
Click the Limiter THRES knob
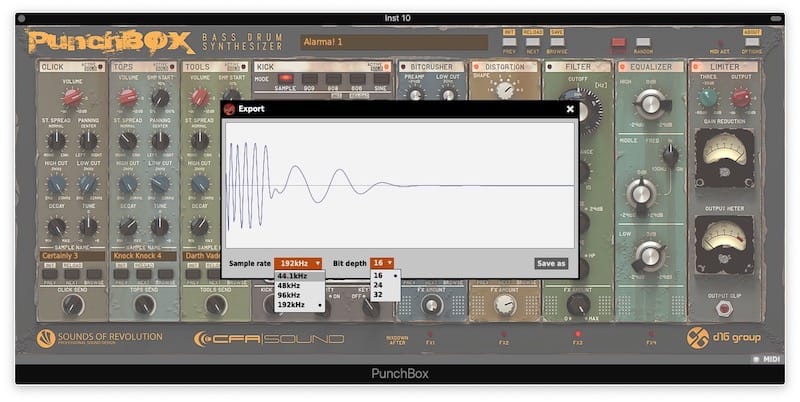tap(708, 97)
